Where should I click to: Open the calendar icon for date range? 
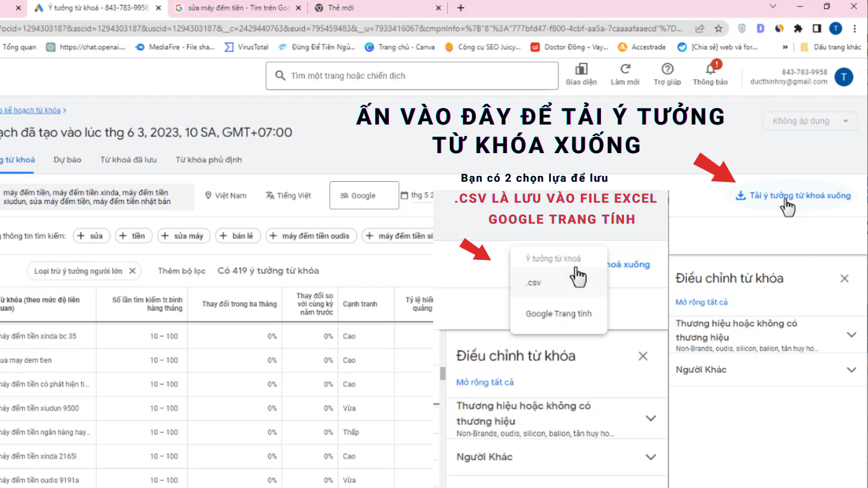click(404, 195)
